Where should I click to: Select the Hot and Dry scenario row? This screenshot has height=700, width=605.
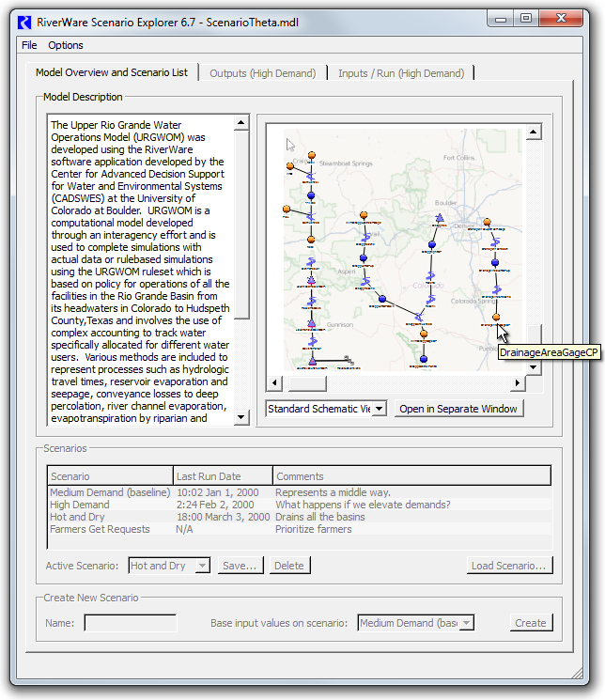300,517
